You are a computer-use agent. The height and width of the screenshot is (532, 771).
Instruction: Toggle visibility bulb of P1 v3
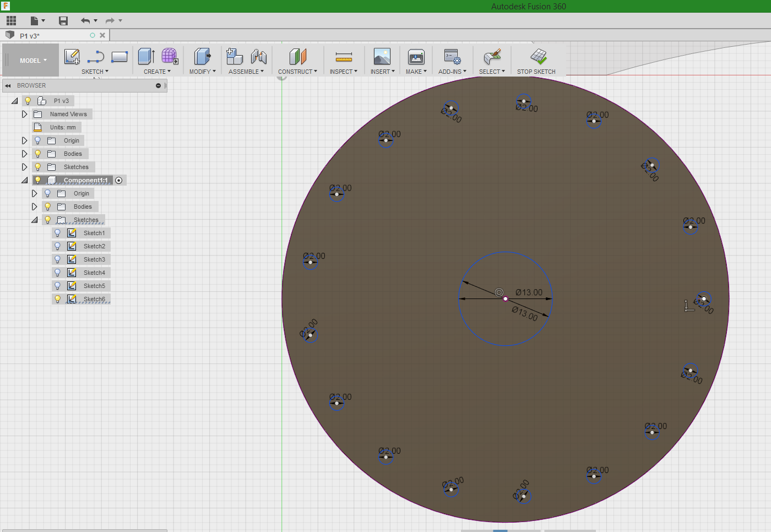point(28,101)
